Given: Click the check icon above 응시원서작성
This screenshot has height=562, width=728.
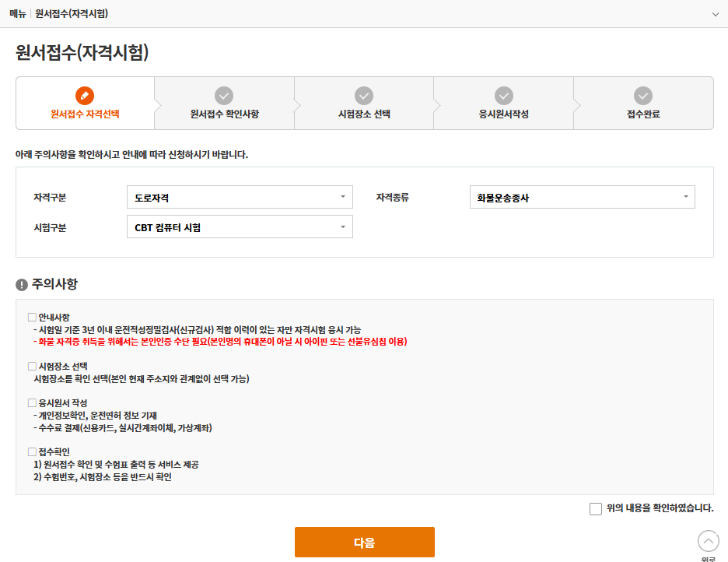Looking at the screenshot, I should coord(504,96).
